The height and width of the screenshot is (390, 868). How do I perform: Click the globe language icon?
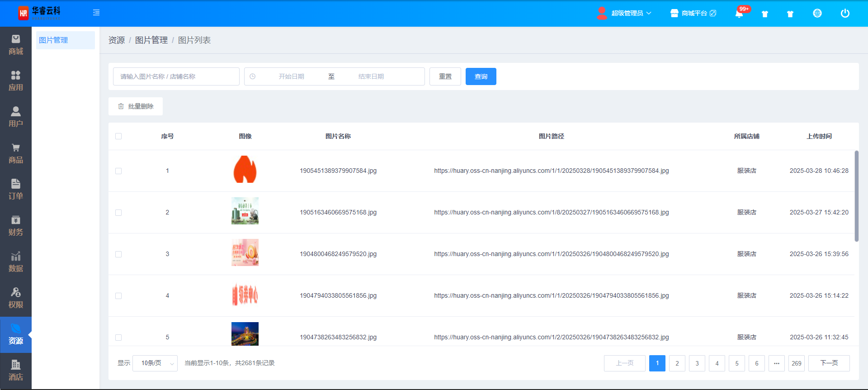[x=817, y=14]
